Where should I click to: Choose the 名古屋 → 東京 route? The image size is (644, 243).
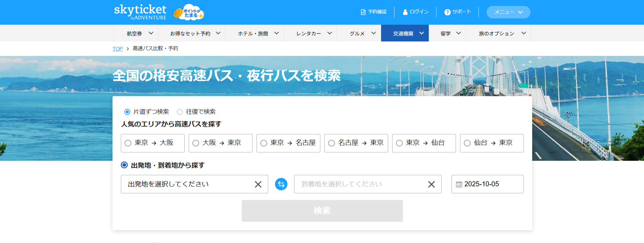tap(356, 143)
